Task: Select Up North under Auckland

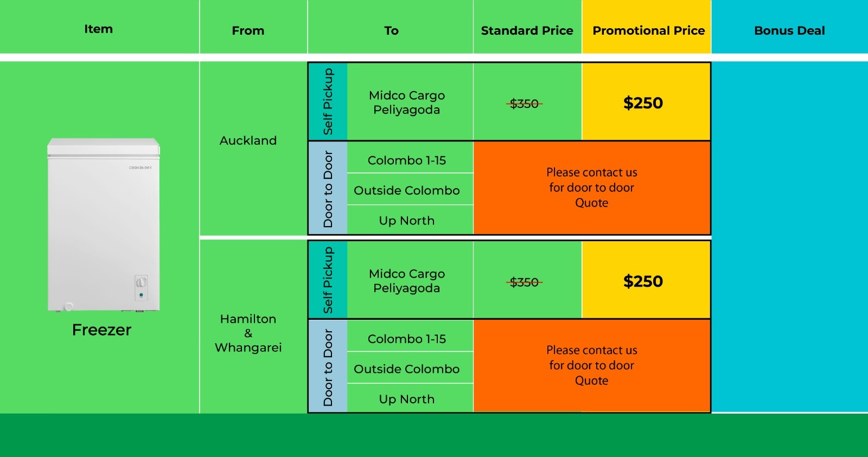Action: click(407, 221)
